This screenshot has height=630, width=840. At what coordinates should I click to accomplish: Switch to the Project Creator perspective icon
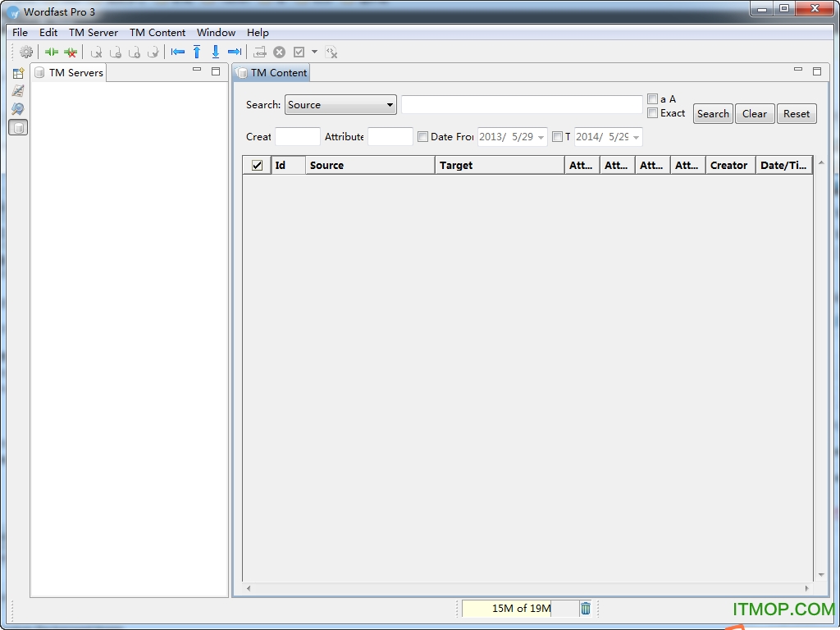pyautogui.click(x=18, y=73)
